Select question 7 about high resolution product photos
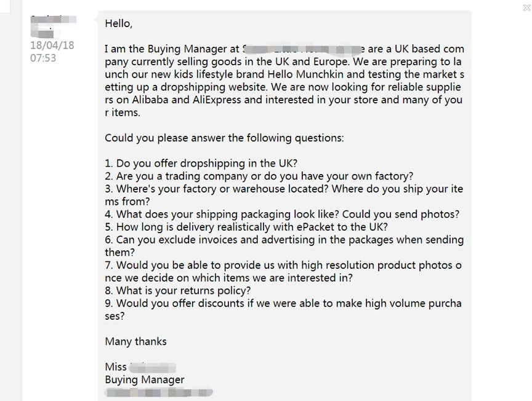Screen dimensions: 532x401 tap(283, 271)
